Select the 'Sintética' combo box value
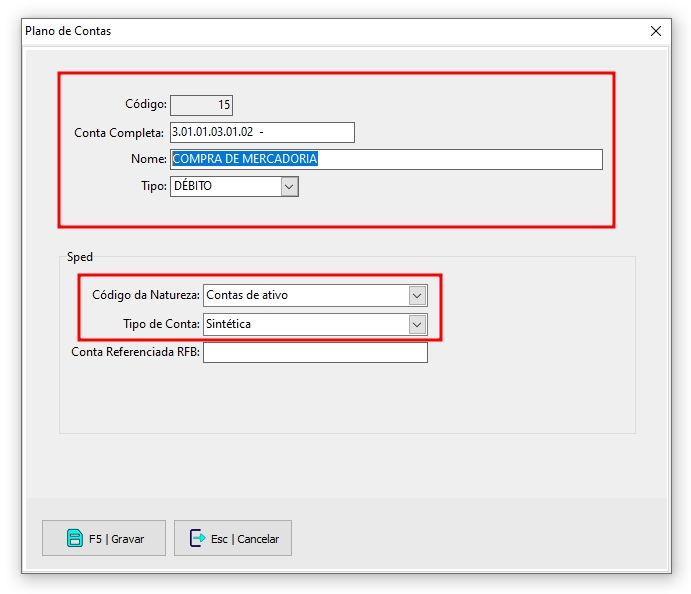Image resolution: width=691 pixels, height=594 pixels. point(304,324)
